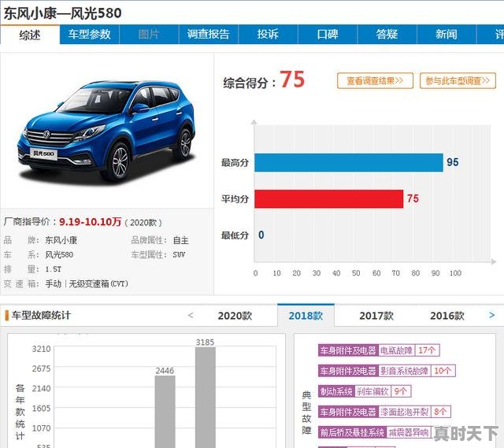Image resolution: width=504 pixels, height=448 pixels.
Task: Go to the 调查报告 tab
Action: pos(208,35)
